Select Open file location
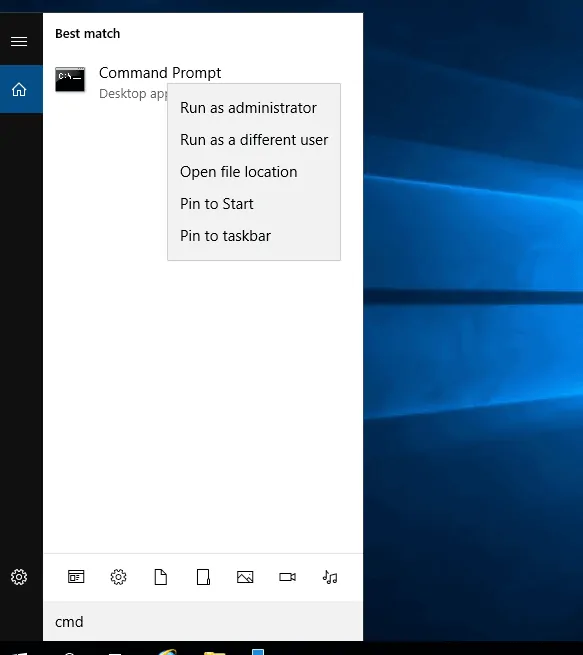 click(x=254, y=172)
